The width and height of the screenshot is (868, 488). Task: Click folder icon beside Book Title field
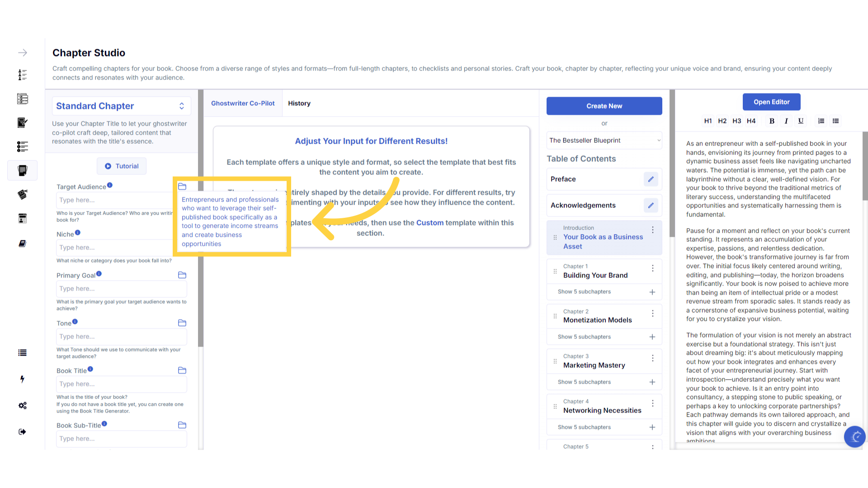coord(182,371)
